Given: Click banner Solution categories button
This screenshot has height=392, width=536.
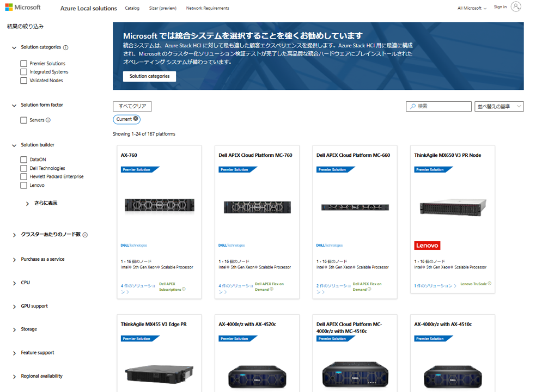Looking at the screenshot, I should 149,76.
